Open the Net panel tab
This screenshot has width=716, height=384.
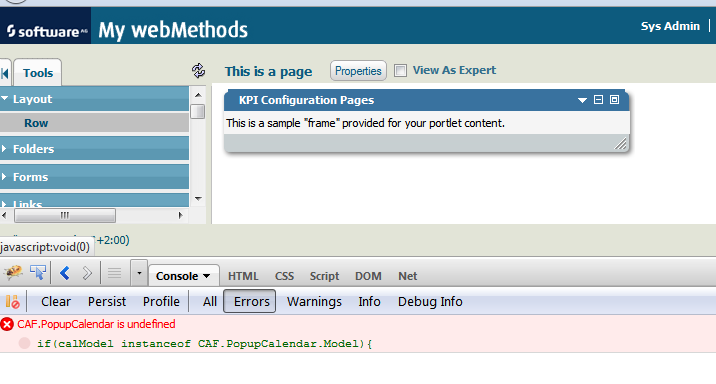point(408,276)
